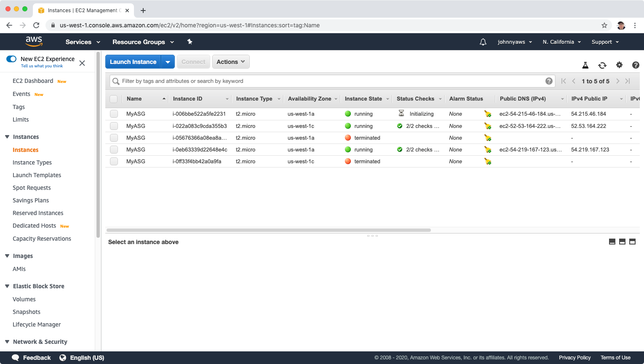Screen dimensions: 644x364
Task: Bookmark this page with star icon
Action: point(604,25)
